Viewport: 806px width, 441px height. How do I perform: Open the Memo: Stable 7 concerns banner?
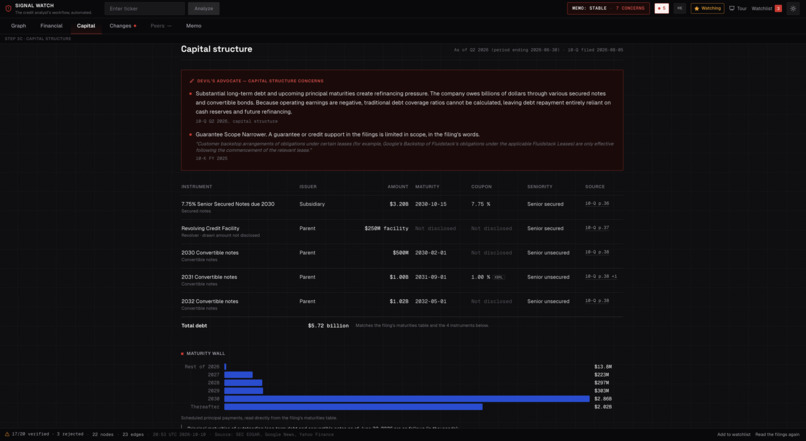608,8
